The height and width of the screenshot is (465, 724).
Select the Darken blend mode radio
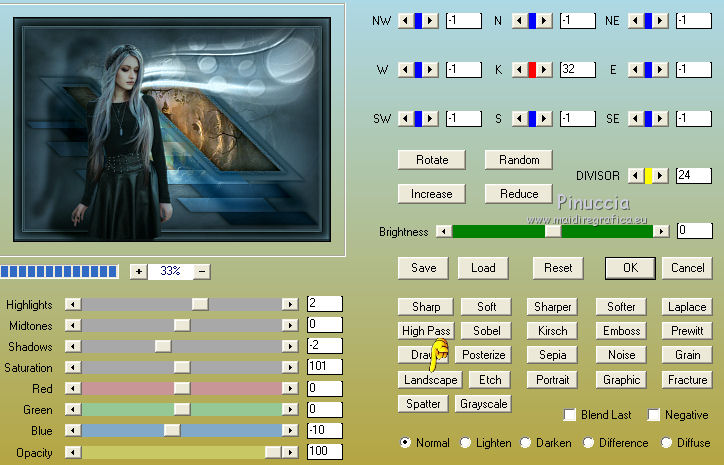pyautogui.click(x=525, y=442)
